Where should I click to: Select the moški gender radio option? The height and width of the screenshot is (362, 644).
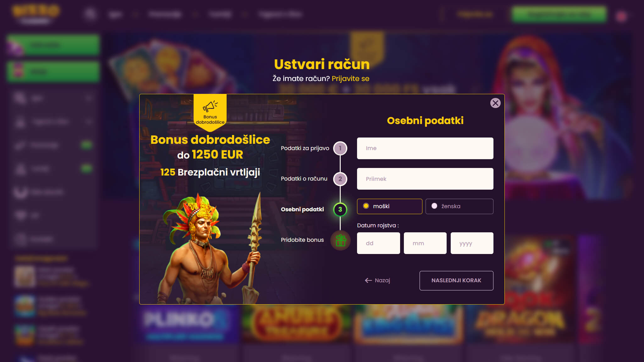[389, 206]
